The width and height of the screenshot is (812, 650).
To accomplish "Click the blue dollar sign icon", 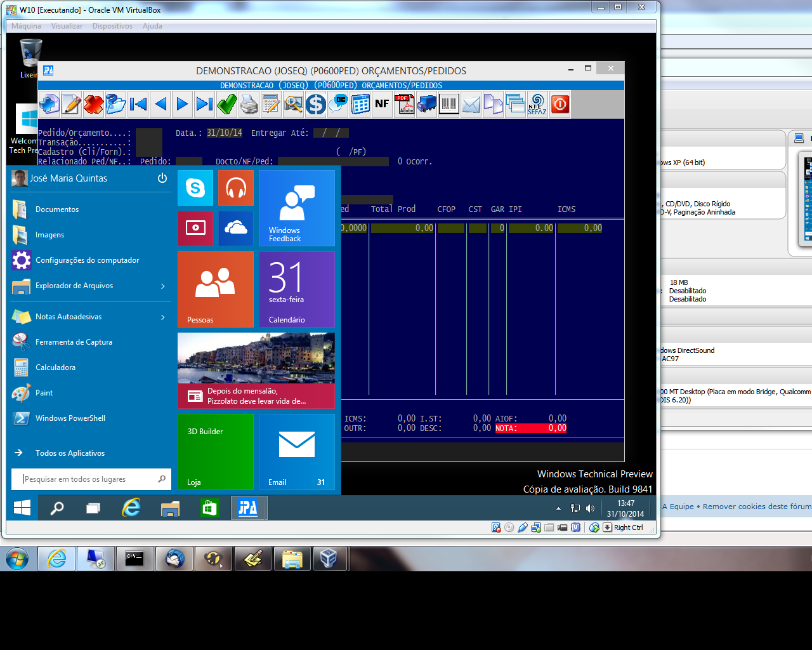I will 315,104.
